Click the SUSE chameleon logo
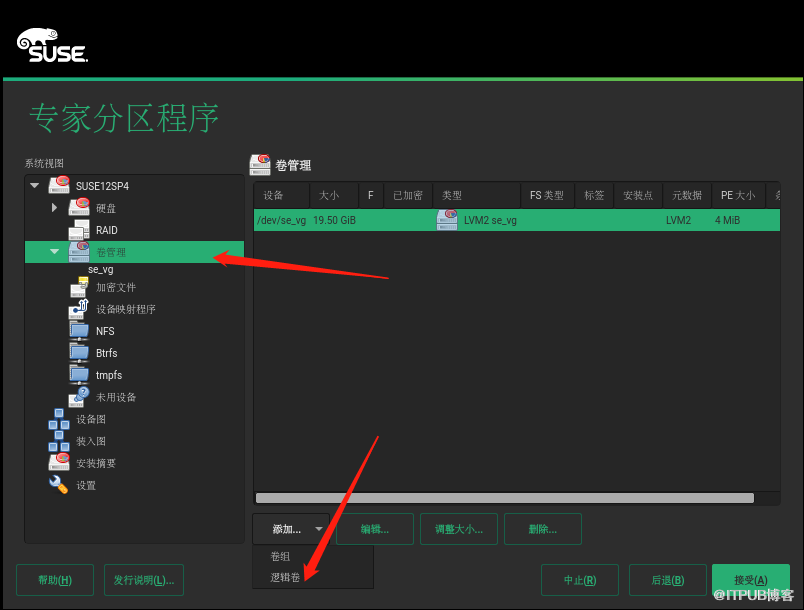The width and height of the screenshot is (804, 610). 52,45
